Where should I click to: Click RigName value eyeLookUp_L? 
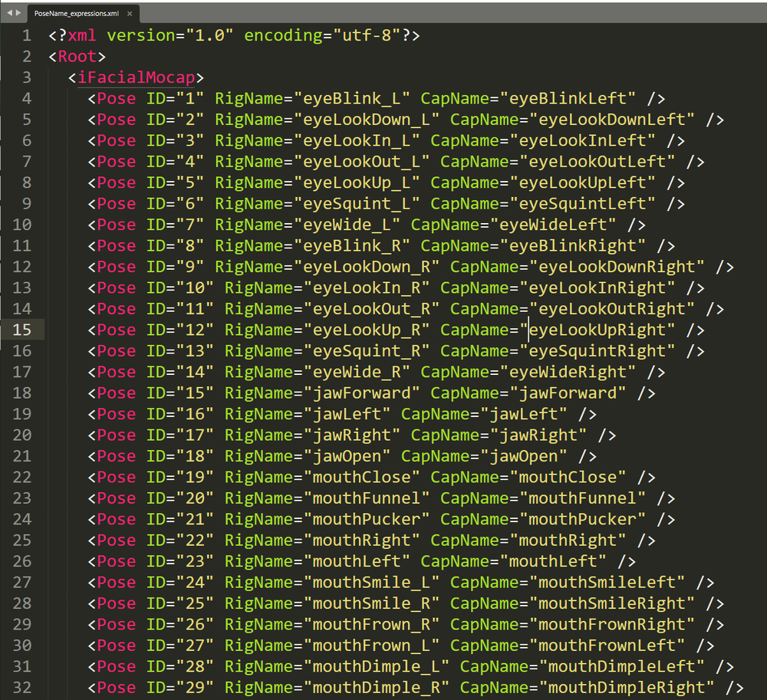pos(357,182)
